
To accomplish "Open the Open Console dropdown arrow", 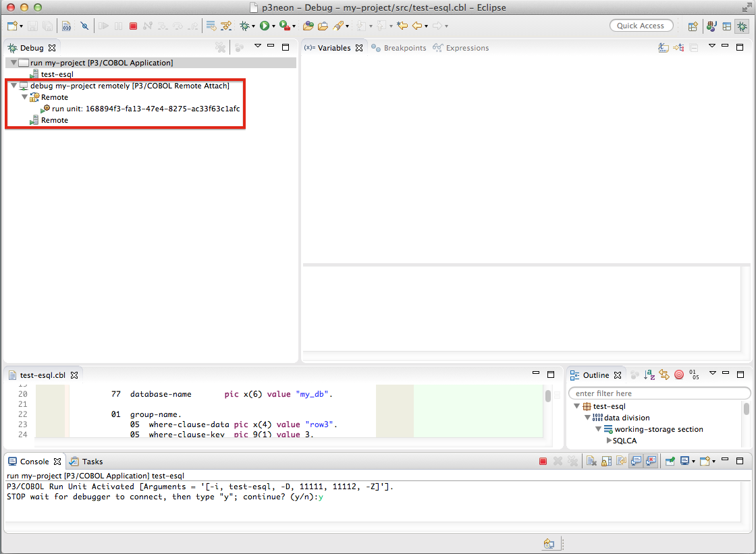I will (x=713, y=462).
